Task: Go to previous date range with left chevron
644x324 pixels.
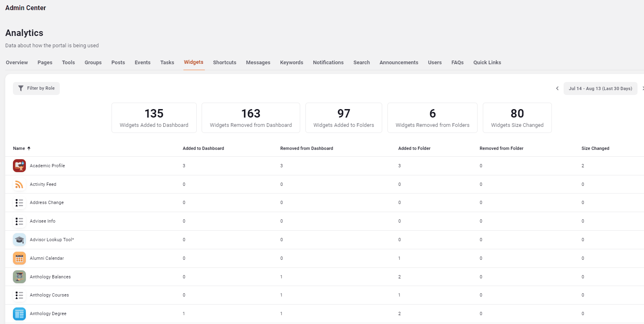Action: point(557,88)
